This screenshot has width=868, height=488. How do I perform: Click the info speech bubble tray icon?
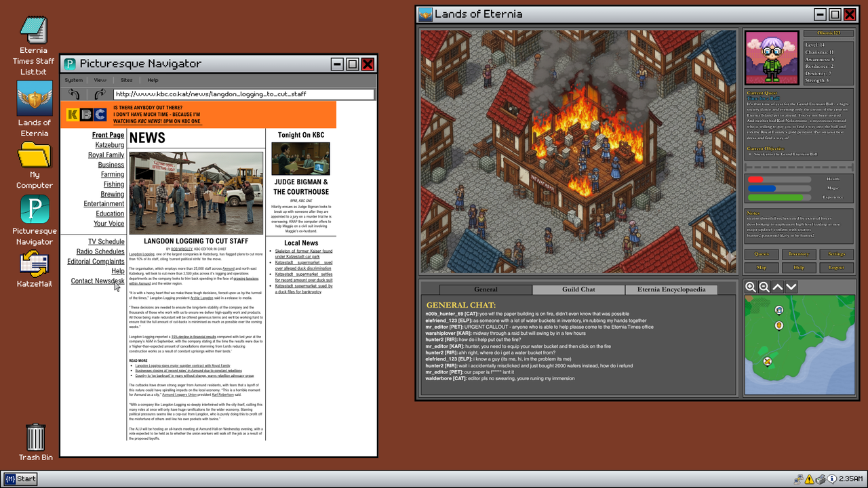[x=832, y=479]
